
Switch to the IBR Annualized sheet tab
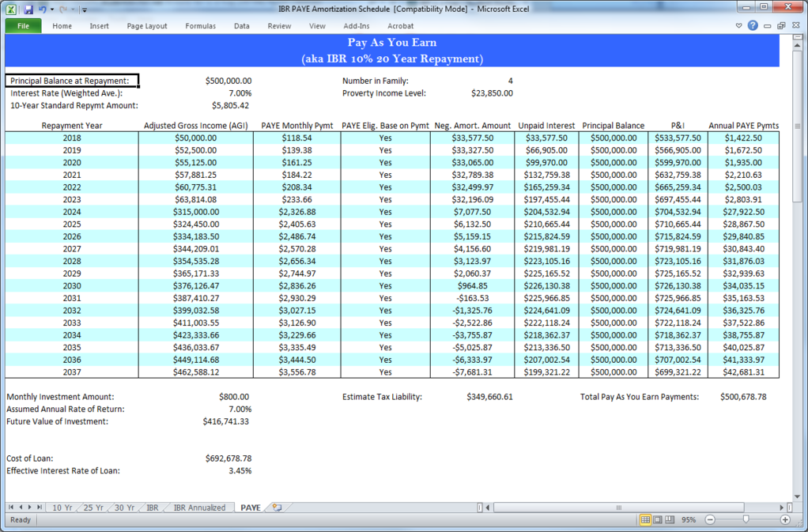click(199, 507)
